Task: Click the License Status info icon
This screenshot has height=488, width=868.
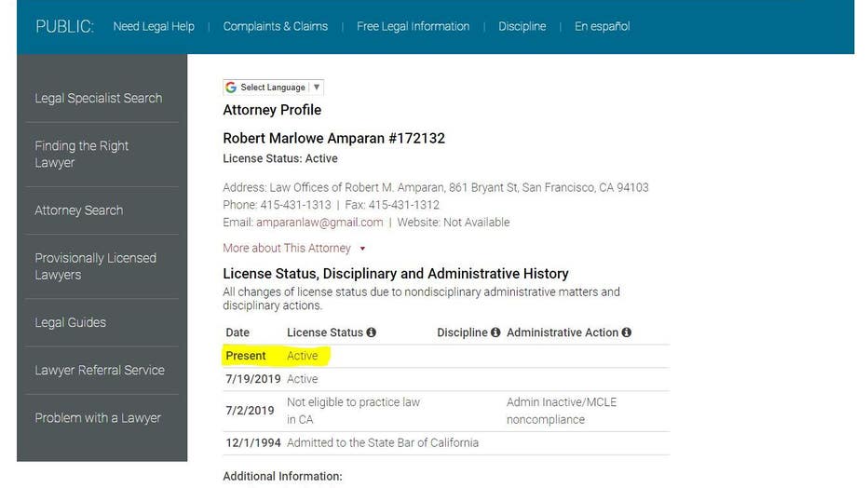Action: click(x=371, y=332)
